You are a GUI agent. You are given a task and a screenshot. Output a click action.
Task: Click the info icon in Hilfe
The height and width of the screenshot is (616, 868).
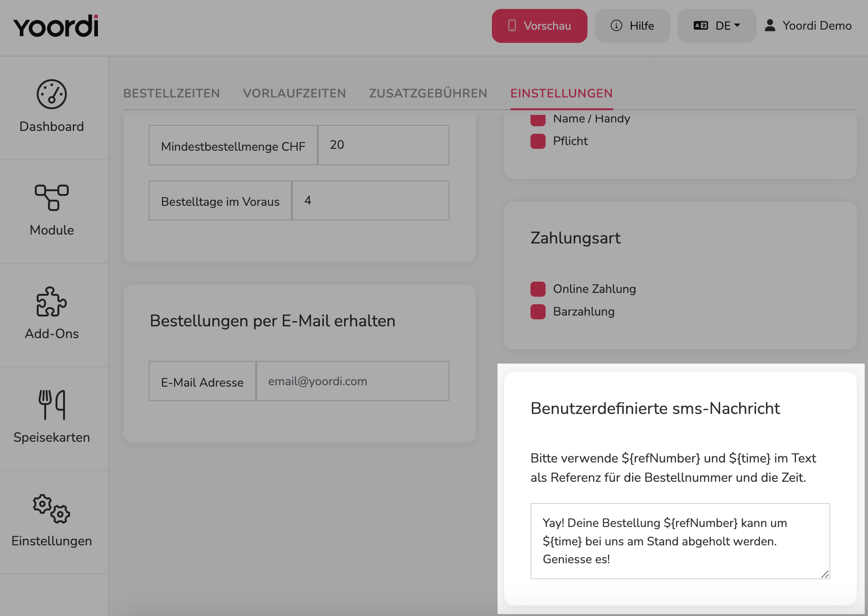(x=616, y=25)
